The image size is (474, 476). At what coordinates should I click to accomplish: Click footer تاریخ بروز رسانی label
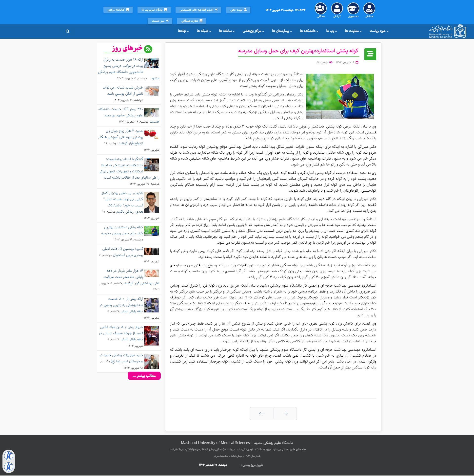pos(252,465)
